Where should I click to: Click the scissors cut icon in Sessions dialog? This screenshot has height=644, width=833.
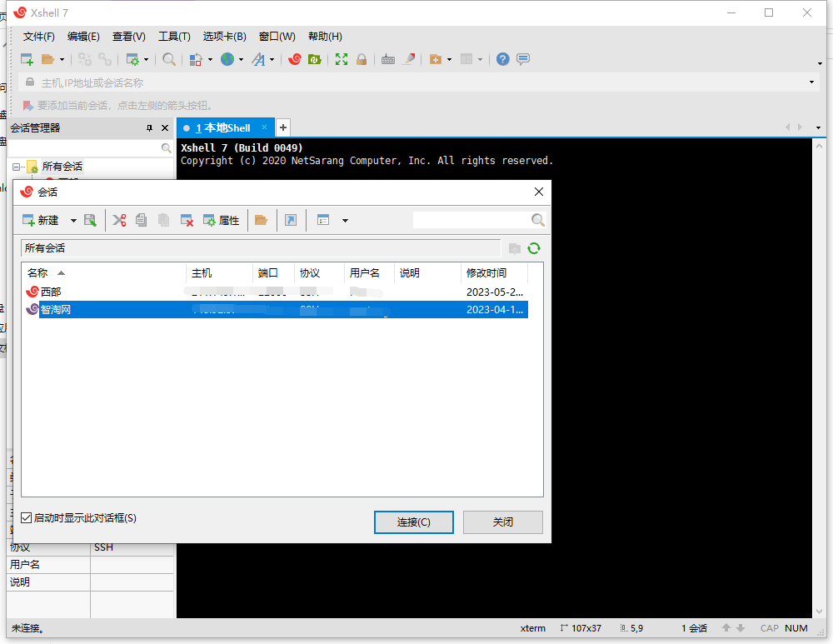(119, 220)
